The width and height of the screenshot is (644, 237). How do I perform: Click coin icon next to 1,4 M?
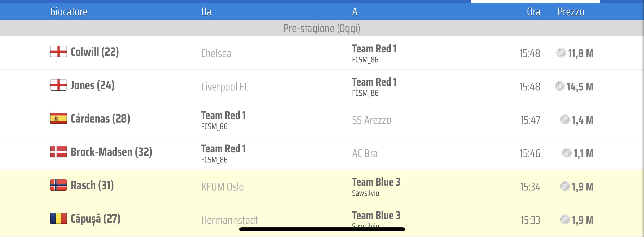click(x=565, y=120)
